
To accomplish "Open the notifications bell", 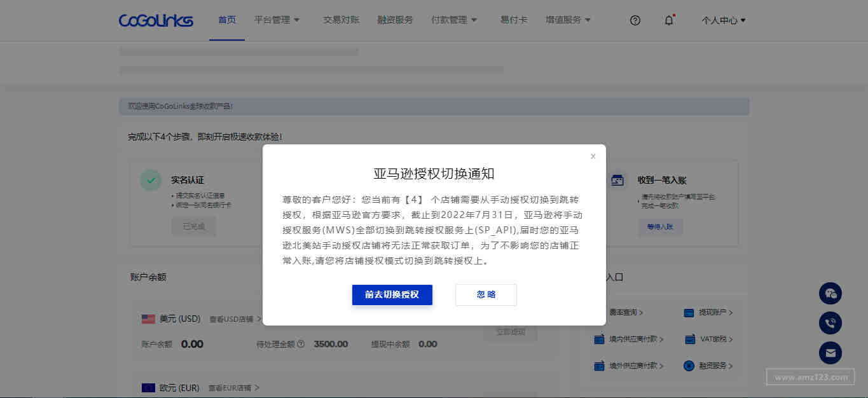I will tap(669, 20).
